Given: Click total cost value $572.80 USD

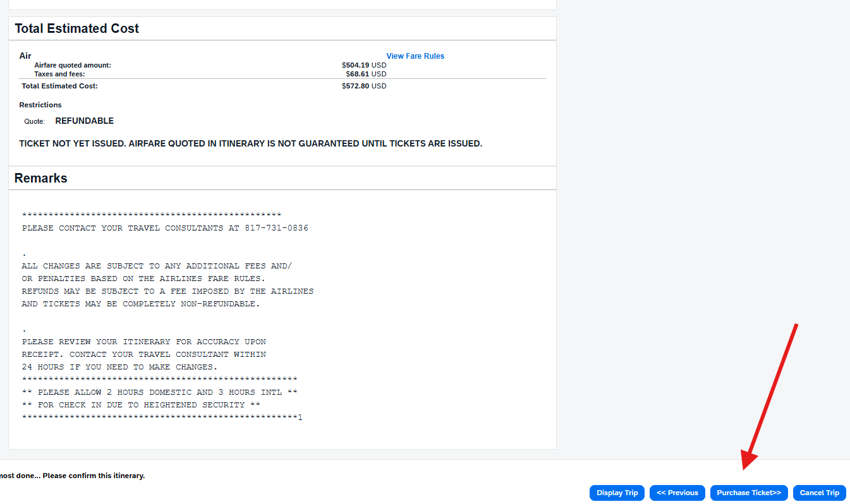Looking at the screenshot, I should (364, 86).
